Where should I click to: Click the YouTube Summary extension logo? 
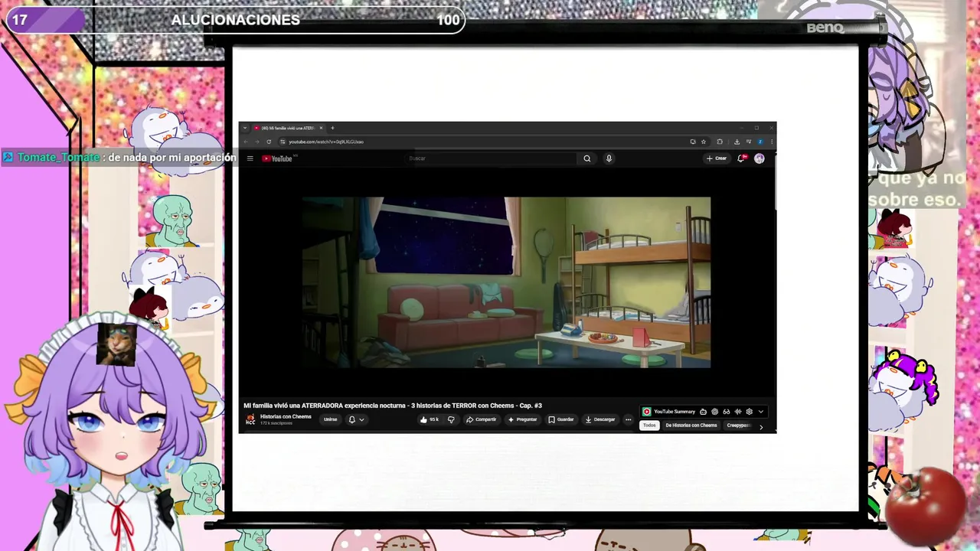click(x=646, y=412)
